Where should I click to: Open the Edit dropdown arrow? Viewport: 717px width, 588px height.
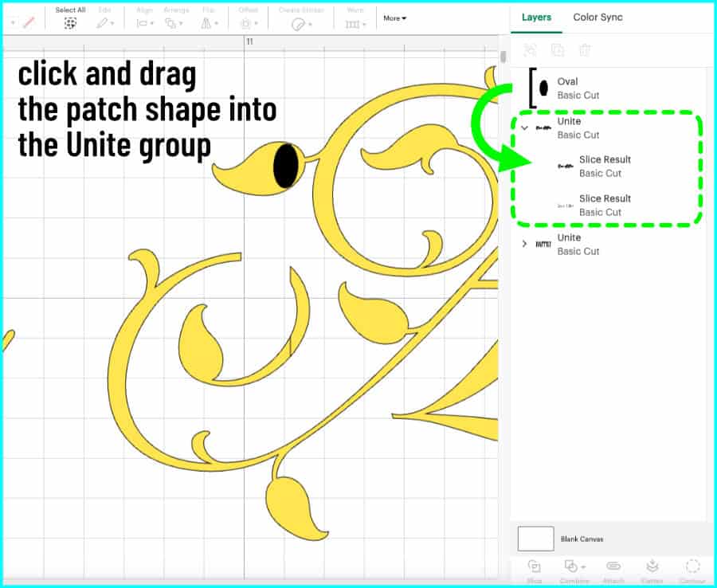click(112, 24)
